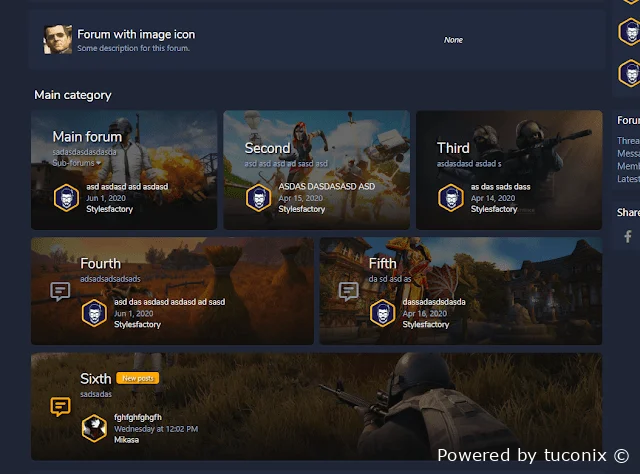This screenshot has height=474, width=640.
Task: Click the Mikasa username link
Action: pos(126,440)
